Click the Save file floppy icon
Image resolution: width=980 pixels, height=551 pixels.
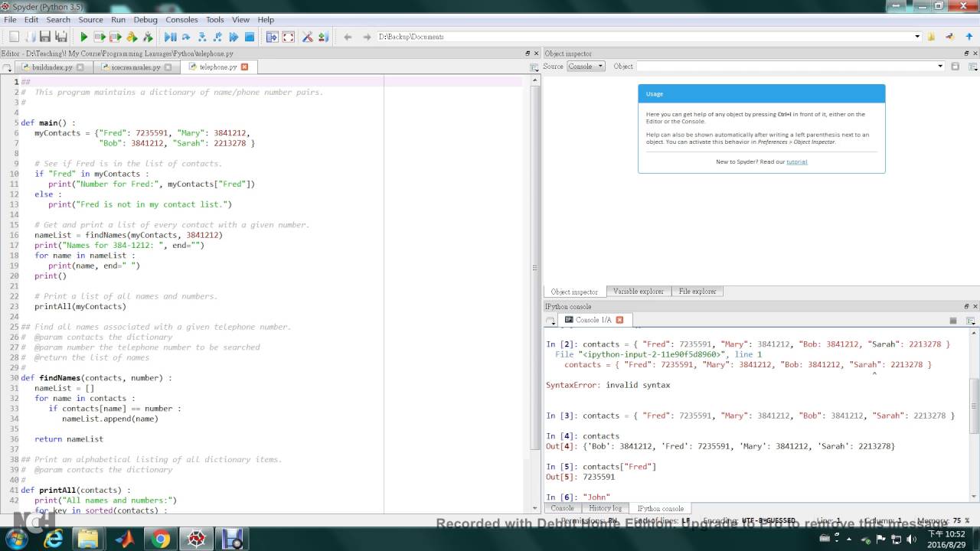45,37
